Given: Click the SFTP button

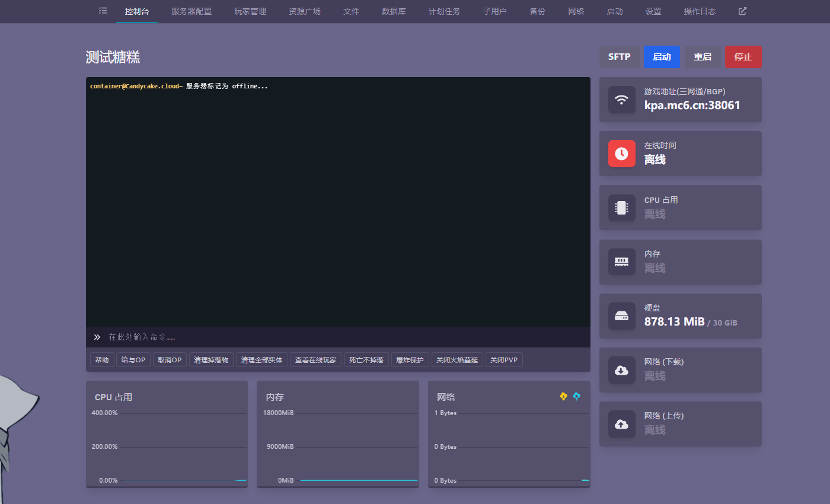Looking at the screenshot, I should 619,57.
